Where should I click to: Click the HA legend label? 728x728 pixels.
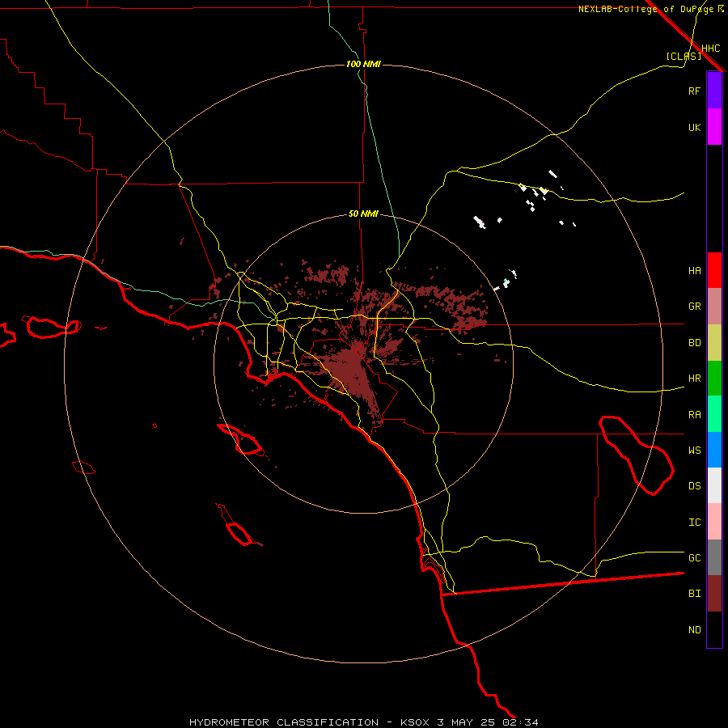(x=694, y=271)
